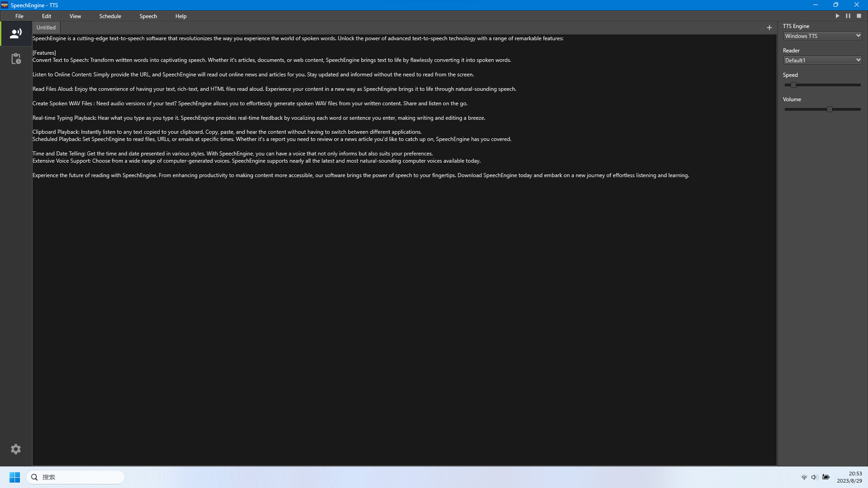This screenshot has height=488, width=868.
Task: Adjust the Volume slider
Action: pyautogui.click(x=830, y=109)
